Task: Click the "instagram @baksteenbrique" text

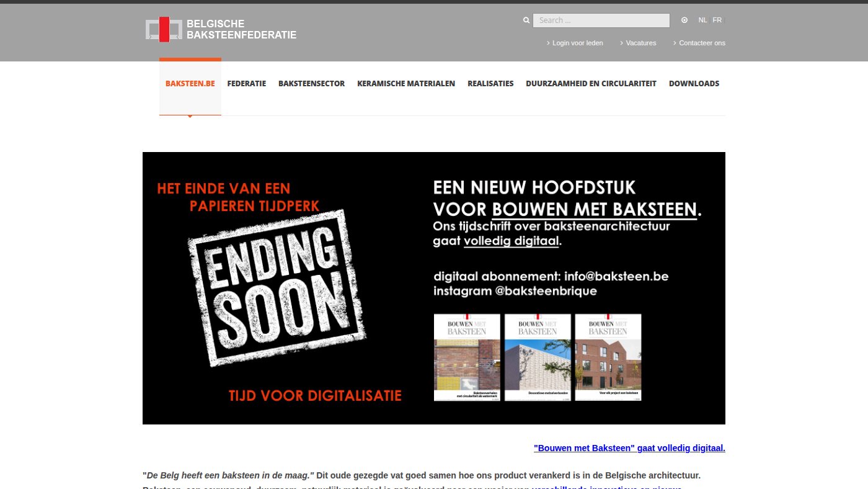Action: click(515, 291)
